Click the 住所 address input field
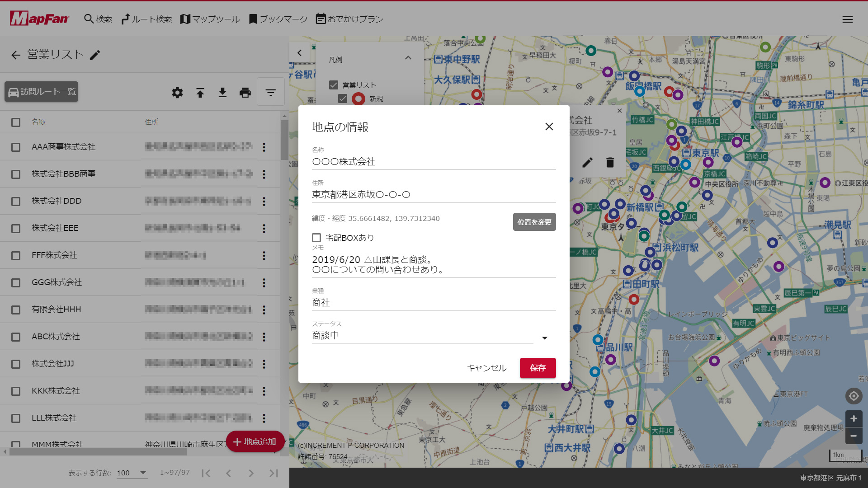Screen dimensions: 868x488 tap(434, 195)
